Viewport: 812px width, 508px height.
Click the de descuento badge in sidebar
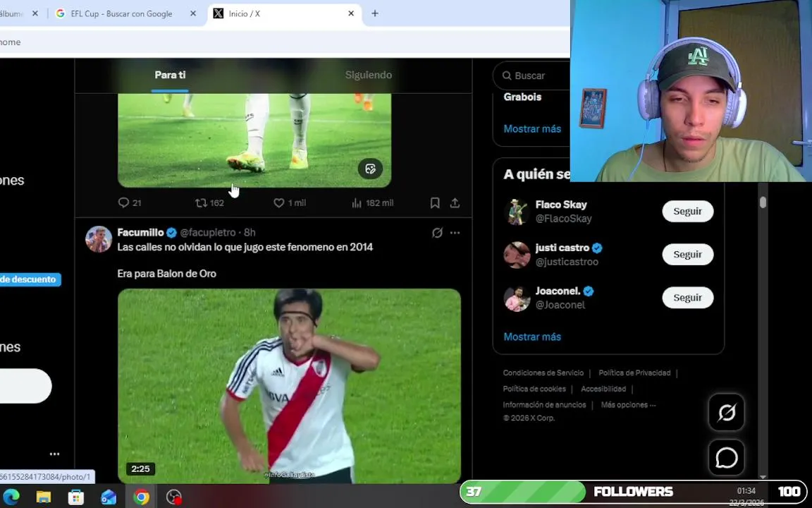click(30, 279)
